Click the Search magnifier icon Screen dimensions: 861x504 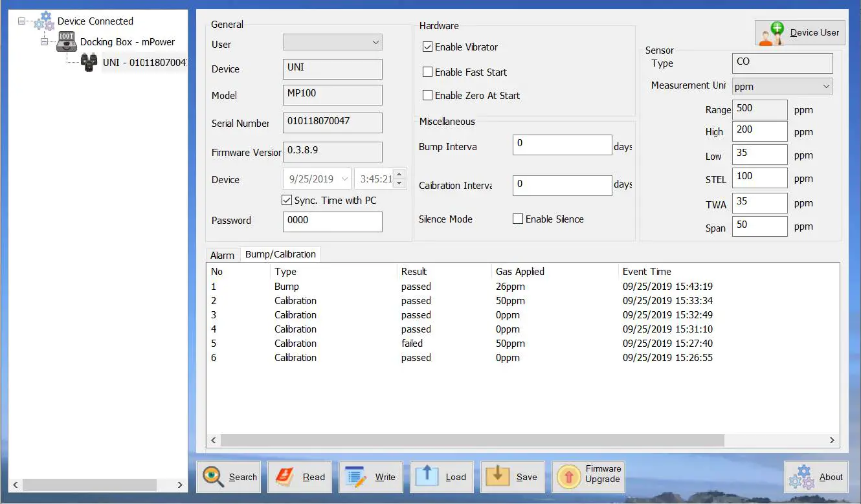[x=212, y=477]
